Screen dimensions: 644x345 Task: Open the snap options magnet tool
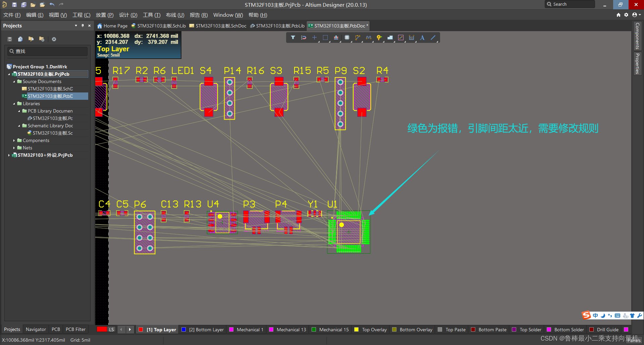(x=304, y=38)
